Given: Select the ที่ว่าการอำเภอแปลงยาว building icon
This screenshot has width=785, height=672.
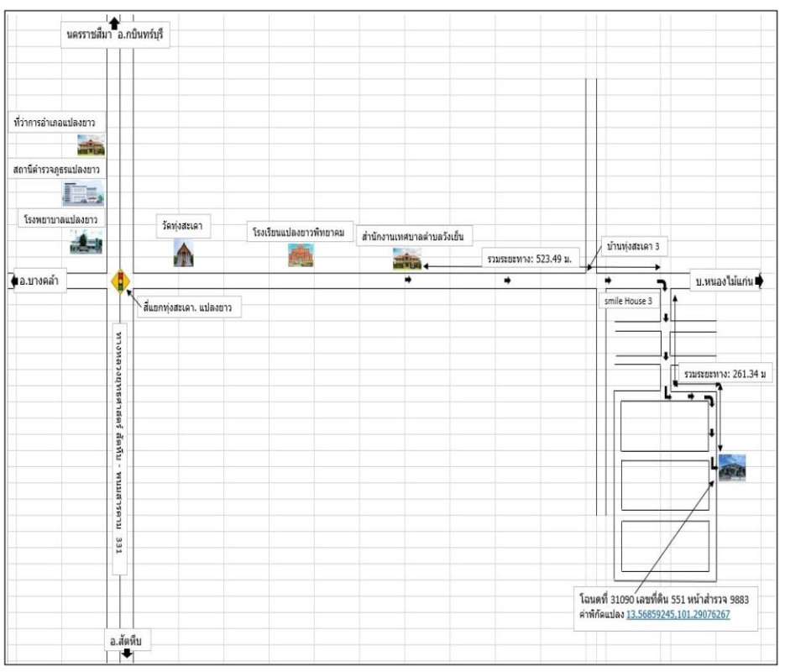Looking at the screenshot, I should click(x=91, y=145).
